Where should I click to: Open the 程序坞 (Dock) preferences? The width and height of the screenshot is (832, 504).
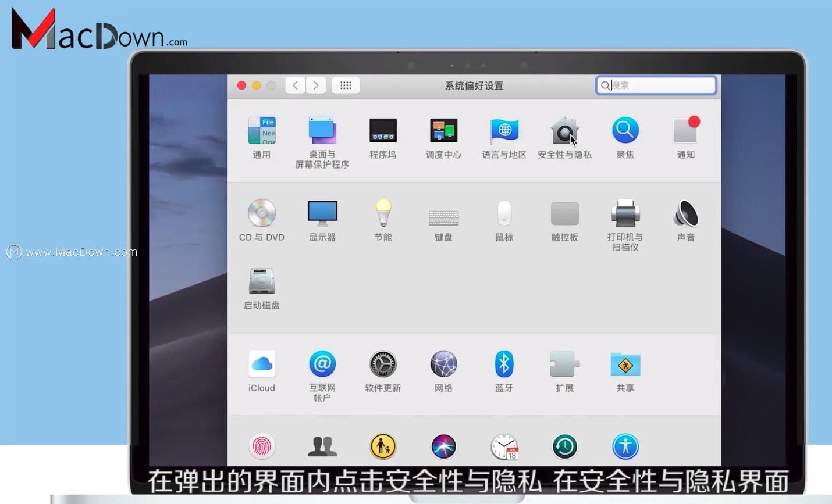tap(383, 131)
